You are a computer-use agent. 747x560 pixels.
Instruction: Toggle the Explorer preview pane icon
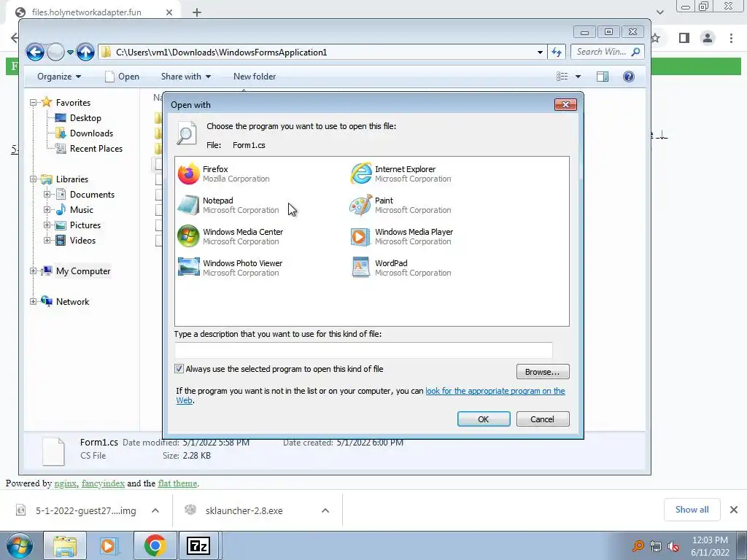[602, 76]
